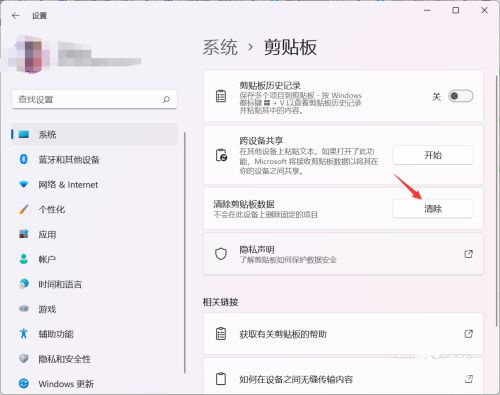
Task: Click external link icon for 获取有关剪贴板的帮助
Action: coord(469,333)
